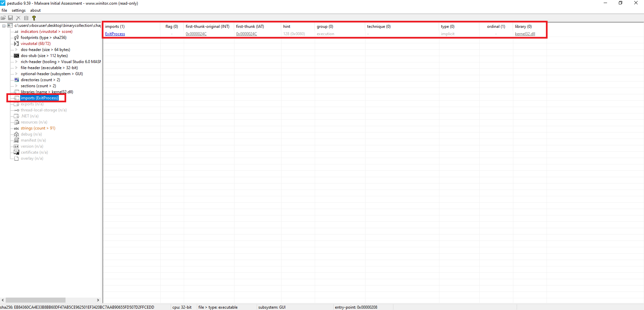Click the virustotal node icon

(x=16, y=44)
